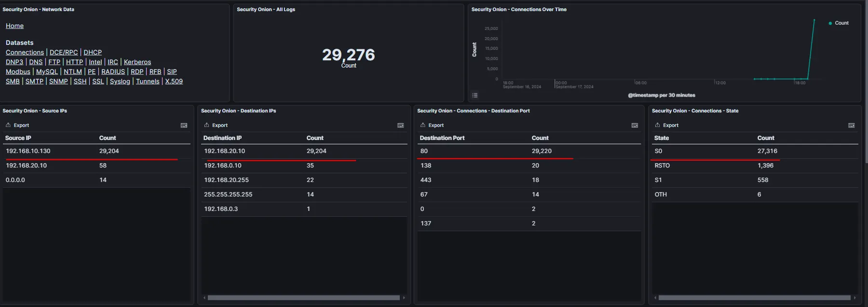The height and width of the screenshot is (307, 868).
Task: Open the FTP dataset link
Action: [x=54, y=62]
